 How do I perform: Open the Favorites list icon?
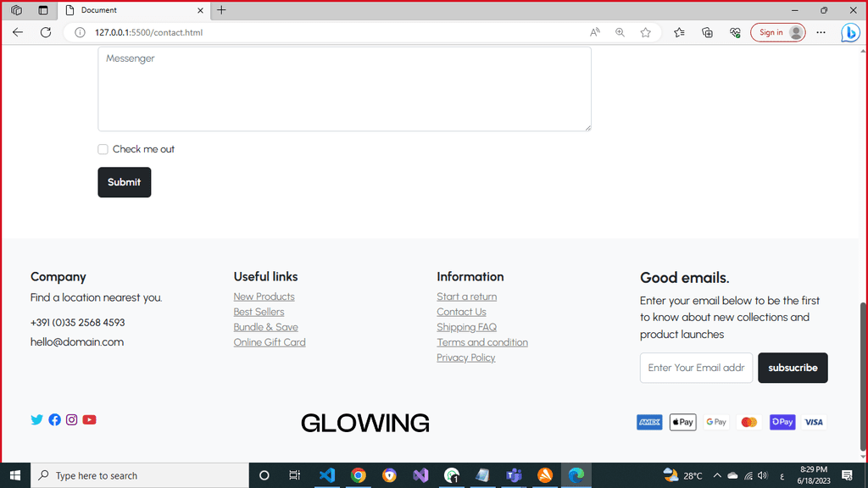(x=679, y=33)
